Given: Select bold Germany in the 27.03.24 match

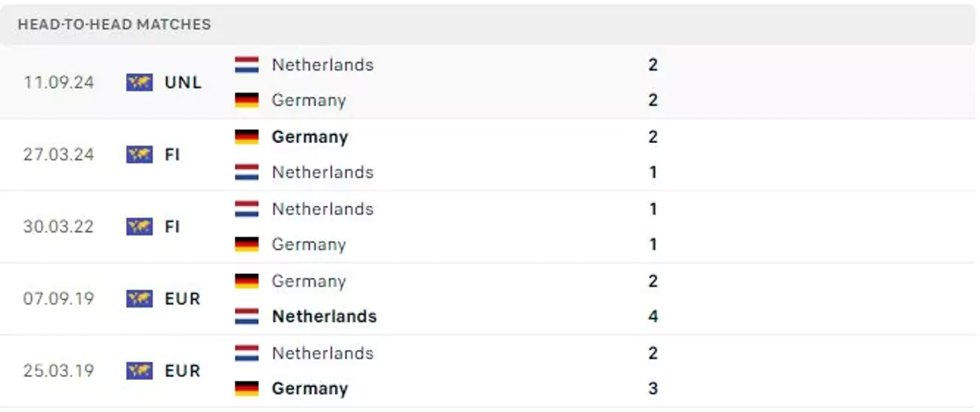Looking at the screenshot, I should (x=310, y=137).
